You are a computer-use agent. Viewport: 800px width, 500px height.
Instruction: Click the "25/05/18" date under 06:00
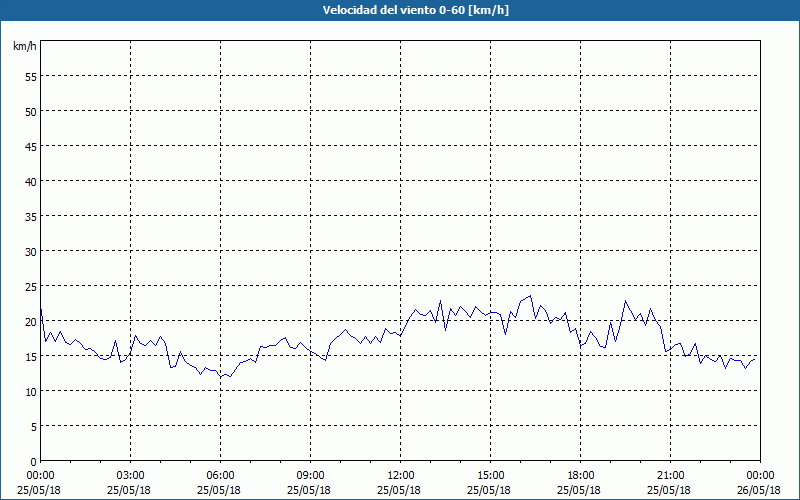219,490
